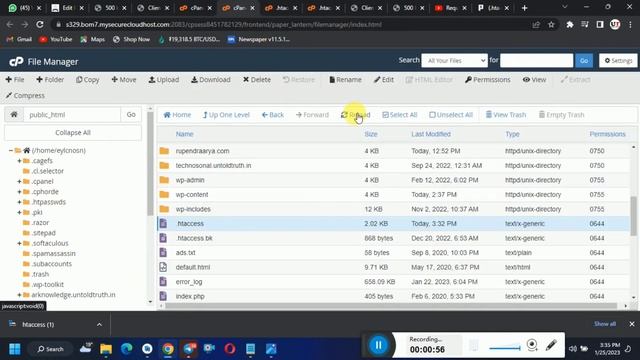Image resolution: width=640 pixels, height=360 pixels.
Task: Collapse the /home/eylcnosn root node
Action: [11, 151]
